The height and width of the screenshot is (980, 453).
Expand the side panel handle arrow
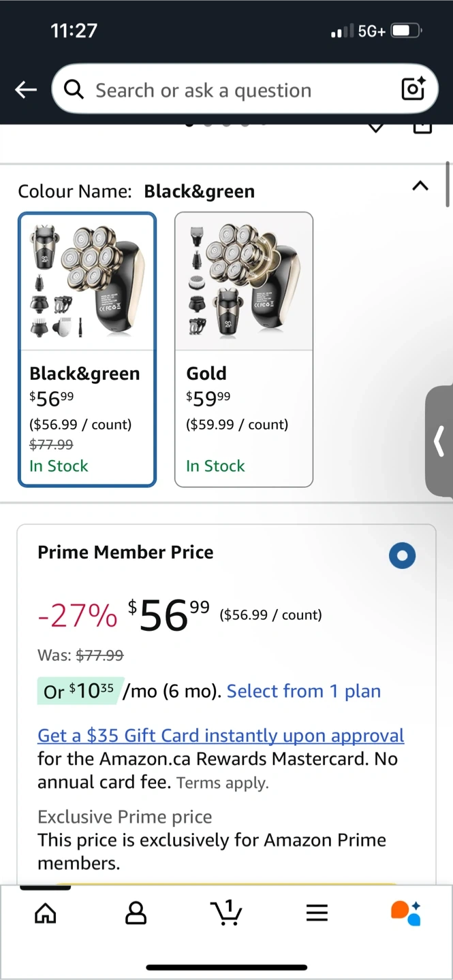(x=439, y=441)
